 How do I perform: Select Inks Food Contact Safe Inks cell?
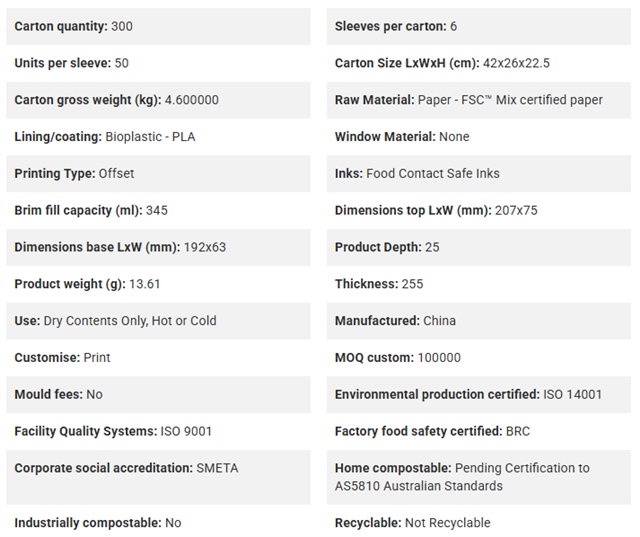tap(479, 174)
